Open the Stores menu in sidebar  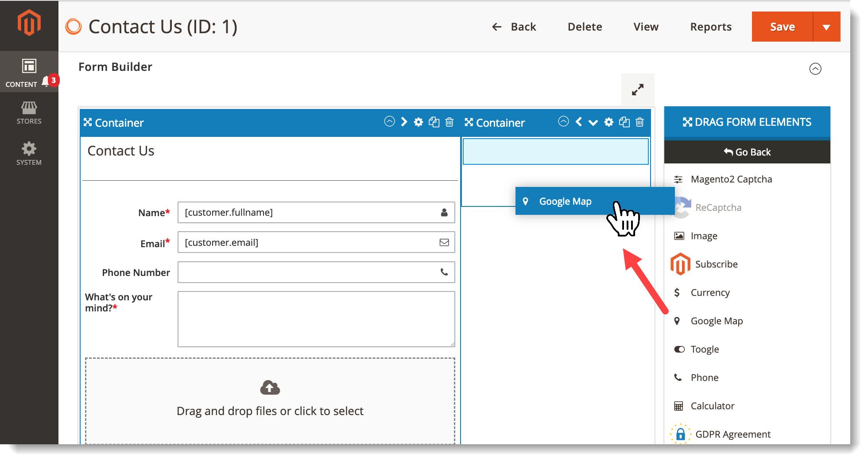pos(29,113)
